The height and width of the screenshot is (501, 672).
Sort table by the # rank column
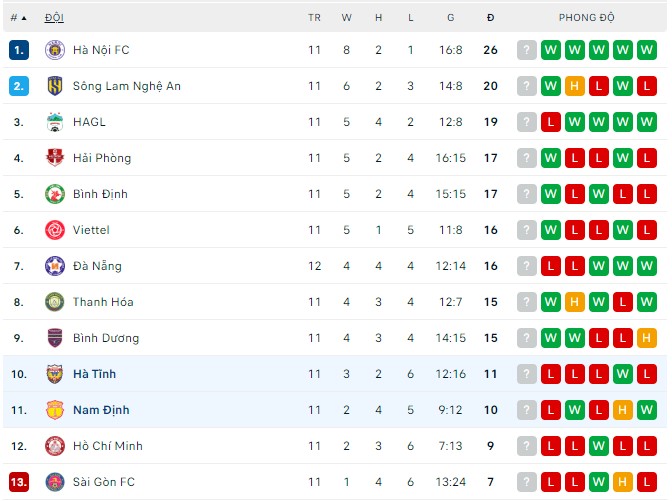click(18, 18)
